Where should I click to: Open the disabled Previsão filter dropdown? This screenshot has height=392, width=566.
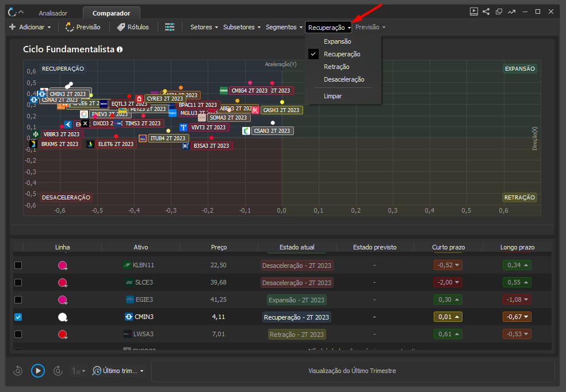[370, 27]
